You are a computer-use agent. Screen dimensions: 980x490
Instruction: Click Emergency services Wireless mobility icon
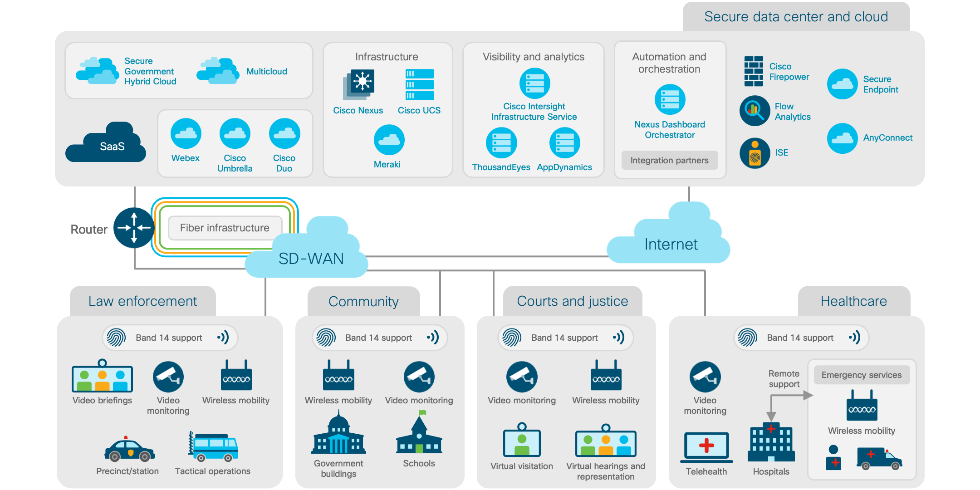[x=862, y=406]
